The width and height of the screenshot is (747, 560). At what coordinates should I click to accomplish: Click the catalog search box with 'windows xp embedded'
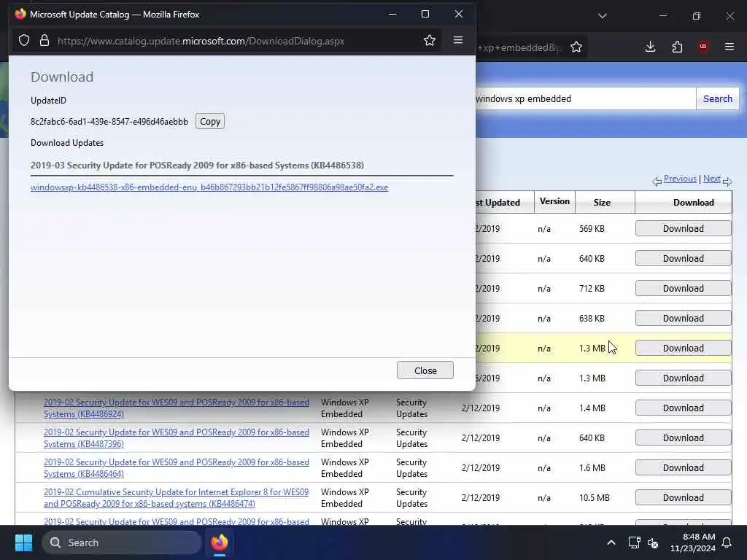[585, 98]
